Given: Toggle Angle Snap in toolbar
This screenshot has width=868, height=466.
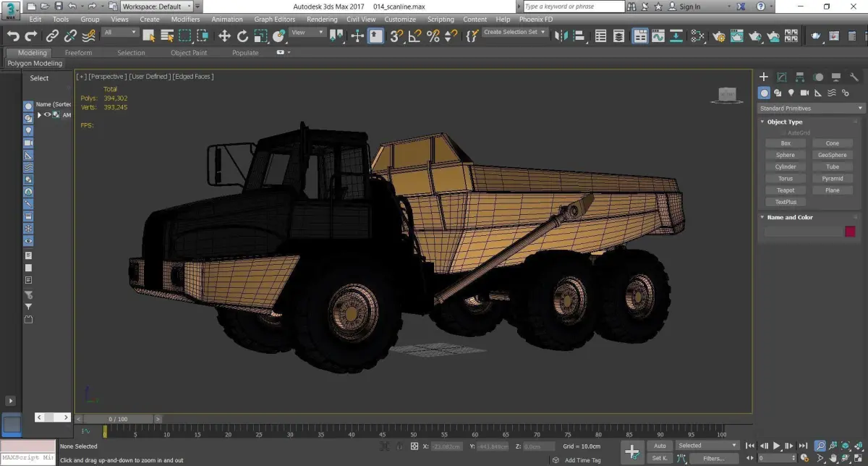Looking at the screenshot, I should pos(414,35).
